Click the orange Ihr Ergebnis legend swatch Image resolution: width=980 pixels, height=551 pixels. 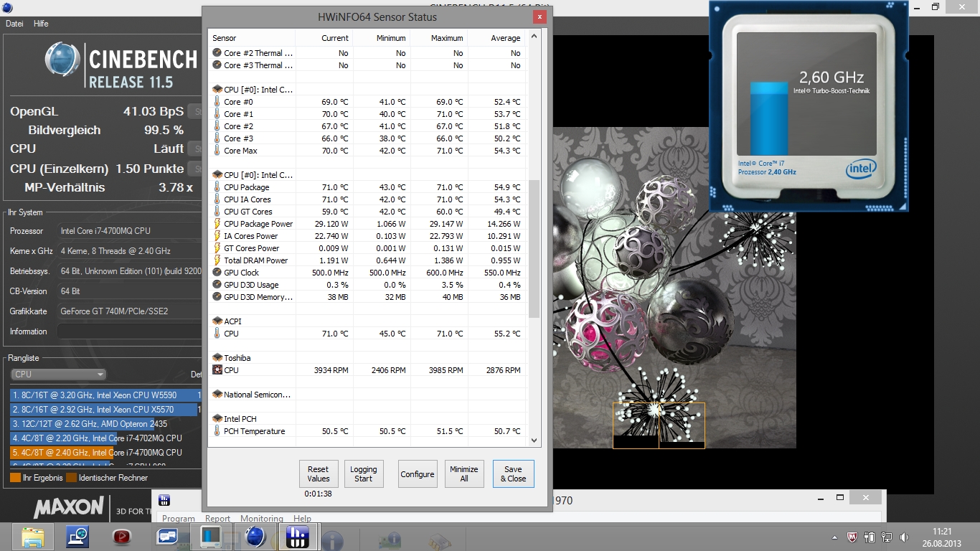point(15,478)
